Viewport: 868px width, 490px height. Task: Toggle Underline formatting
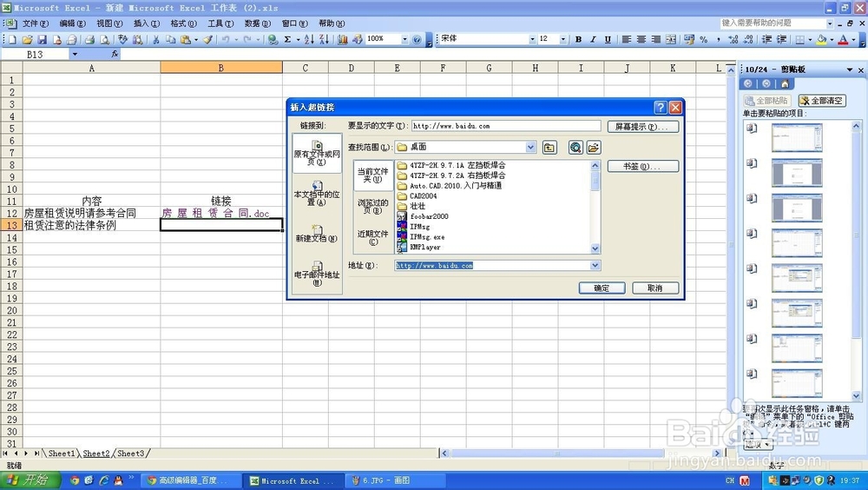608,39
